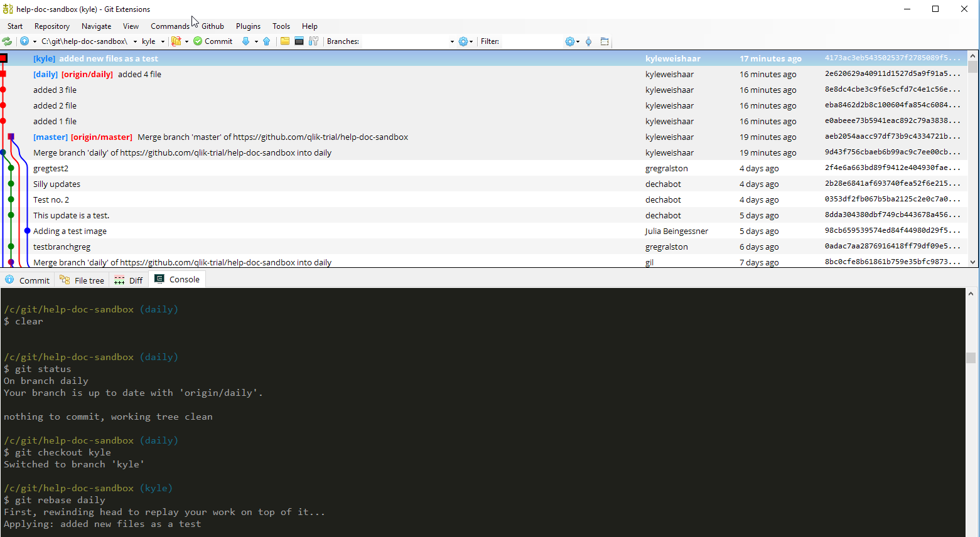
Task: Open the Branches combo box dropdown arrow
Action: point(452,41)
